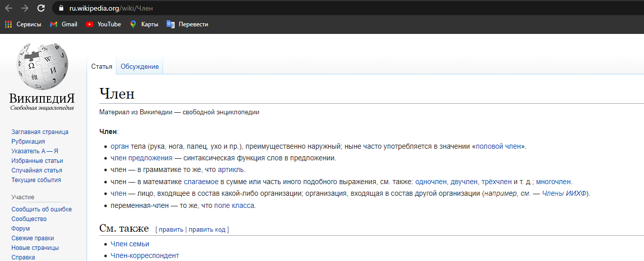Open the Карты maps bookmark
Viewport: 644px width, 261px height.
coord(144,24)
